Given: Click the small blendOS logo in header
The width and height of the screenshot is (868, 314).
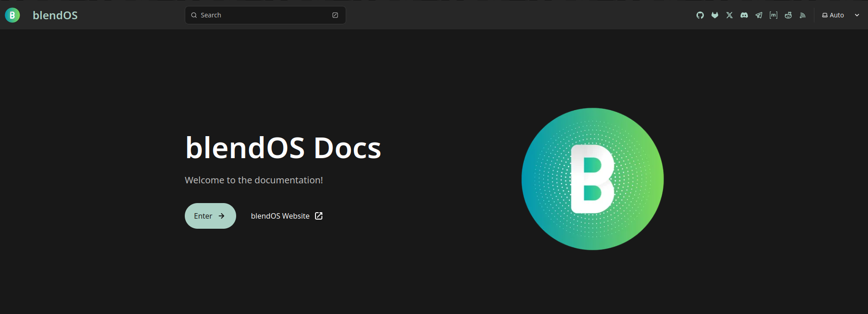Looking at the screenshot, I should pos(12,15).
